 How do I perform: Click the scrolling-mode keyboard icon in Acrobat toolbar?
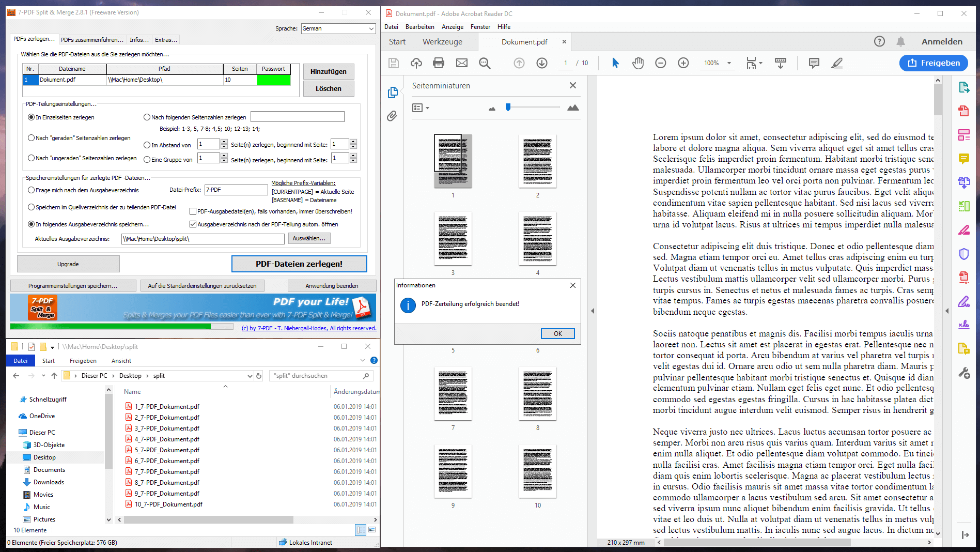point(781,63)
